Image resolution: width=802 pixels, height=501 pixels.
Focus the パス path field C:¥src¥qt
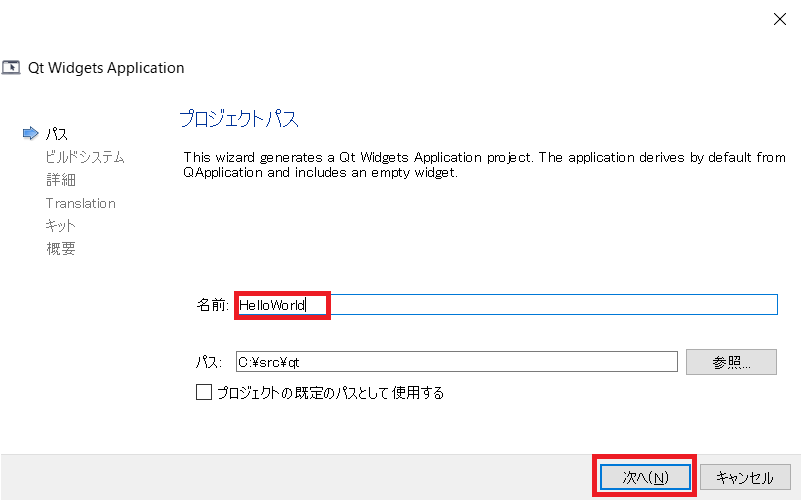(457, 362)
